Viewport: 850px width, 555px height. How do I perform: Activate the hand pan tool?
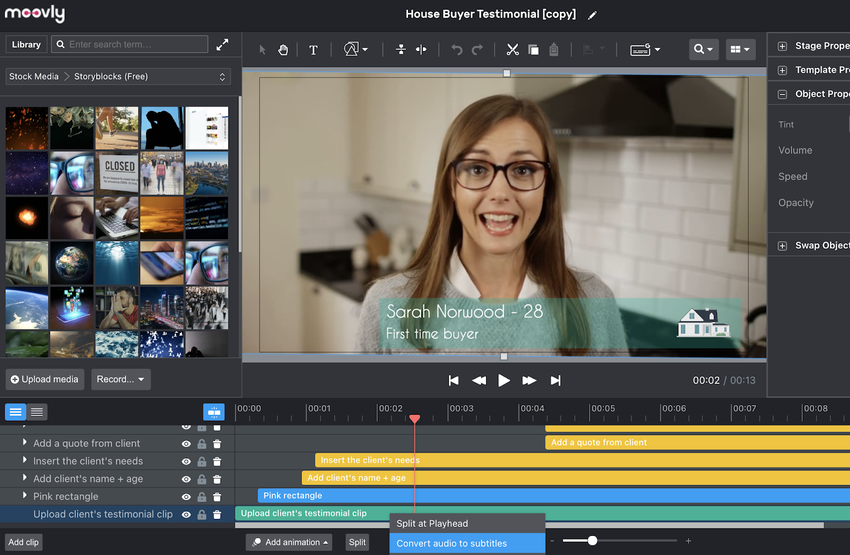click(x=283, y=50)
